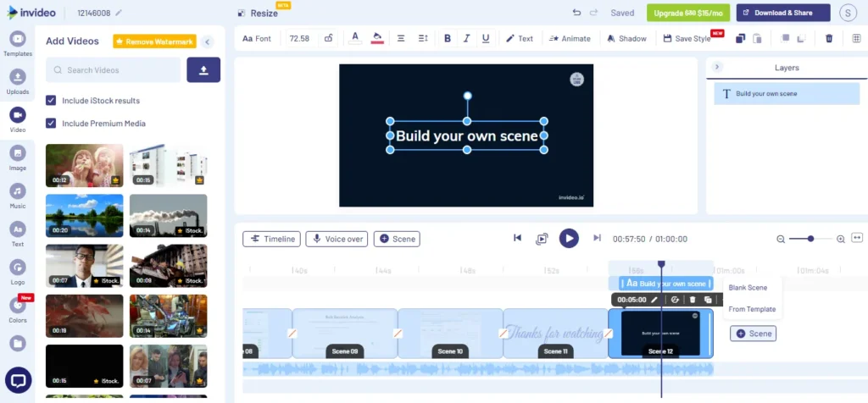Bring the element to front

pyautogui.click(x=785, y=38)
